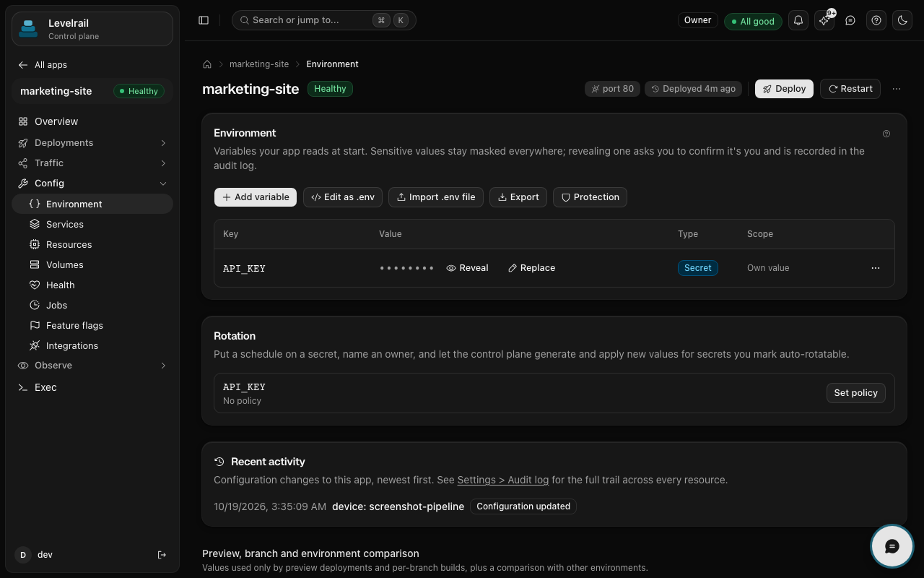Open Volumes config page
924x578 pixels.
click(92, 265)
